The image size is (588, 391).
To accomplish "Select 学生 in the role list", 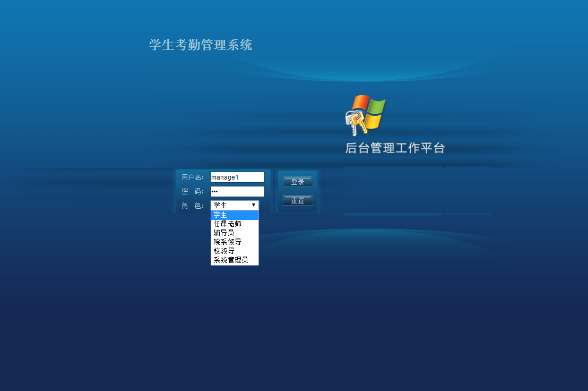I will (235, 215).
